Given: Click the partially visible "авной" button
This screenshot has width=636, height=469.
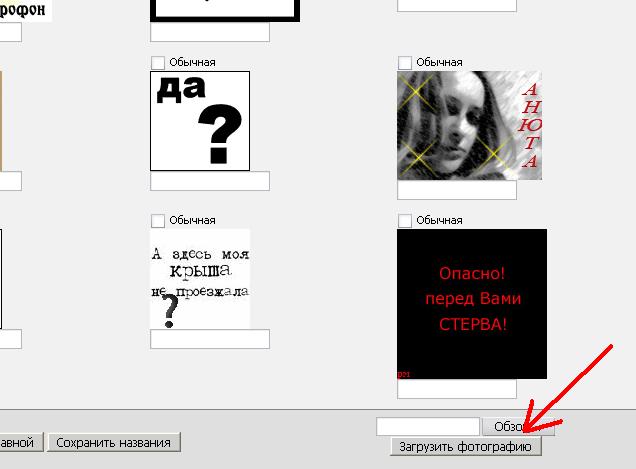Looking at the screenshot, I should tap(20, 442).
